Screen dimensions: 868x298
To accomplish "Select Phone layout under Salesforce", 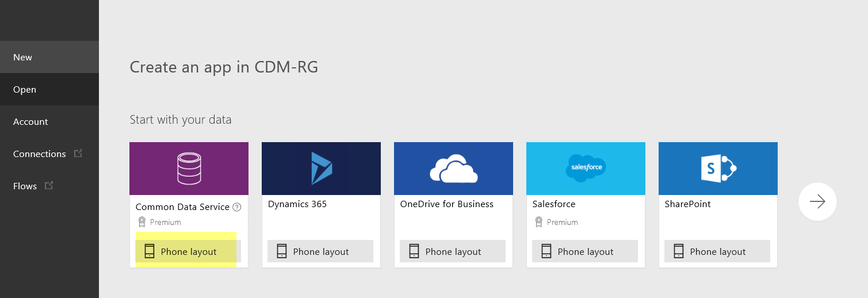I will (585, 251).
